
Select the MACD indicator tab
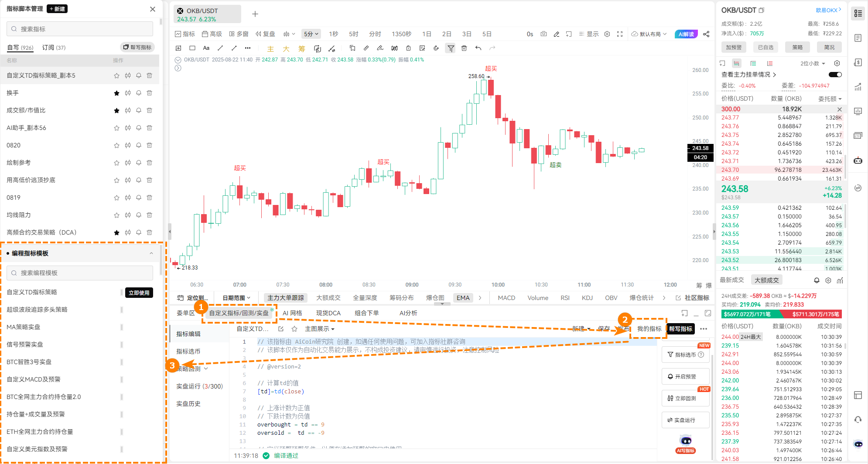tap(506, 298)
